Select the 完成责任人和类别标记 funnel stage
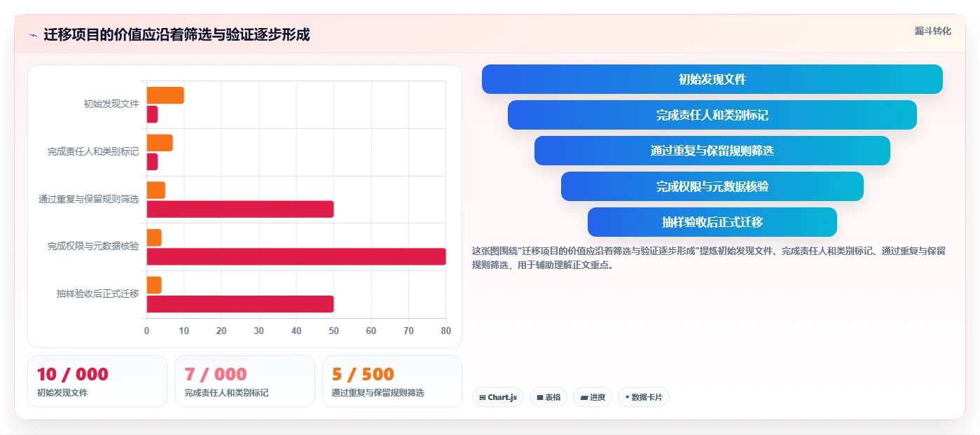980x435 pixels. tap(712, 115)
